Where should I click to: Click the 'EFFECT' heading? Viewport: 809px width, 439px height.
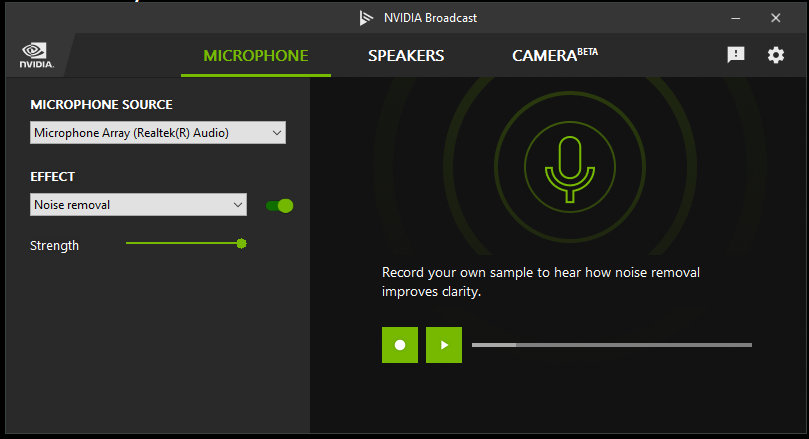52,177
